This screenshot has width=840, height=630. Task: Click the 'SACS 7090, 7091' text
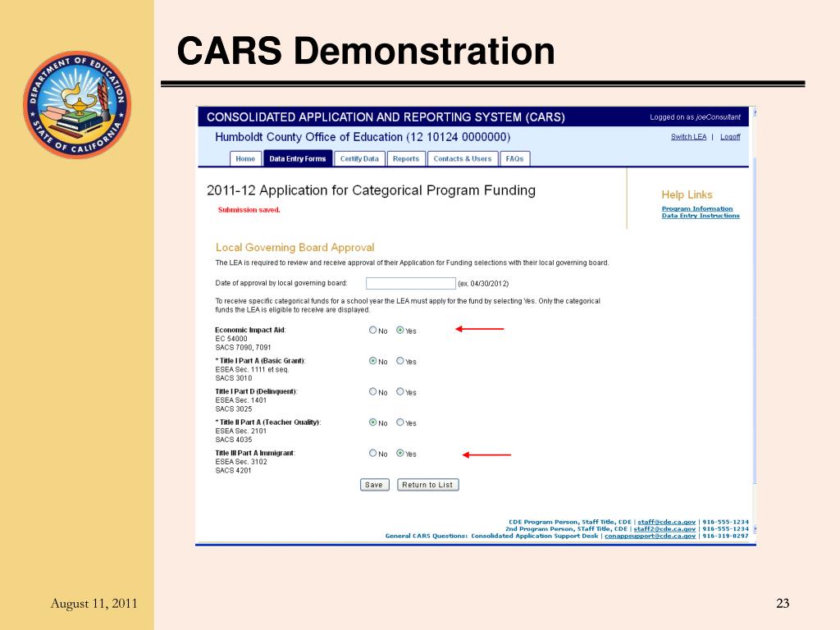click(243, 348)
